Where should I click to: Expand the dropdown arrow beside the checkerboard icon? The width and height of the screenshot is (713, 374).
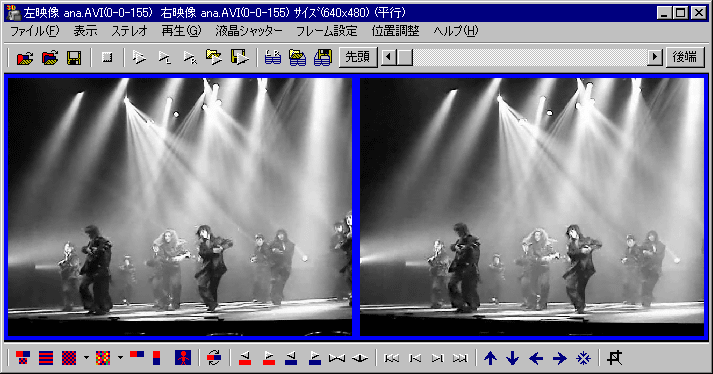click(x=86, y=358)
